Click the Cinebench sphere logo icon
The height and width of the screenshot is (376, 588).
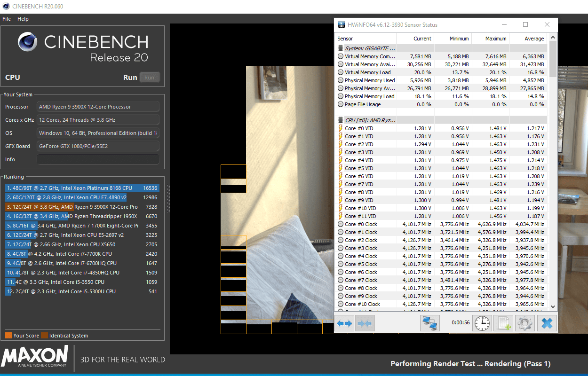[x=28, y=42]
